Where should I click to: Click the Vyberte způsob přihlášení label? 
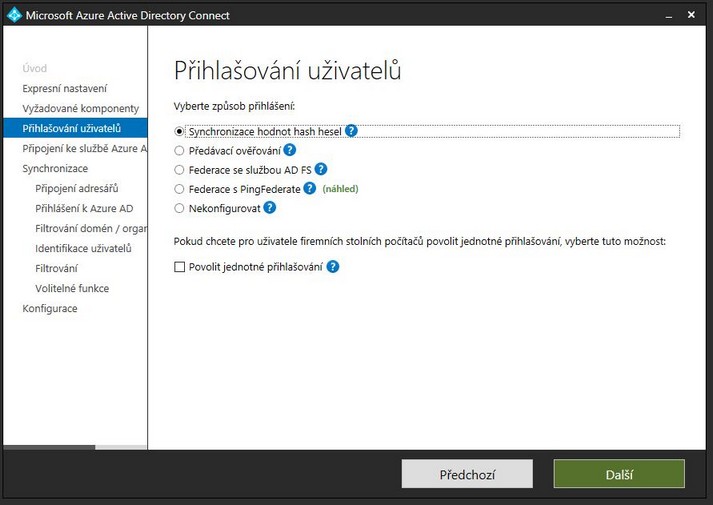pyautogui.click(x=234, y=106)
